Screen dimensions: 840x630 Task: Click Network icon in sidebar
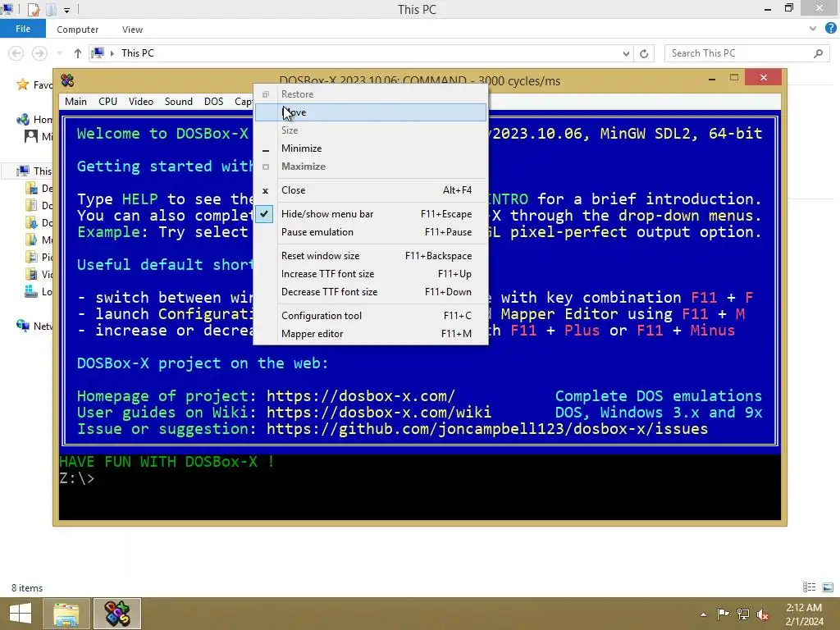[x=23, y=326]
